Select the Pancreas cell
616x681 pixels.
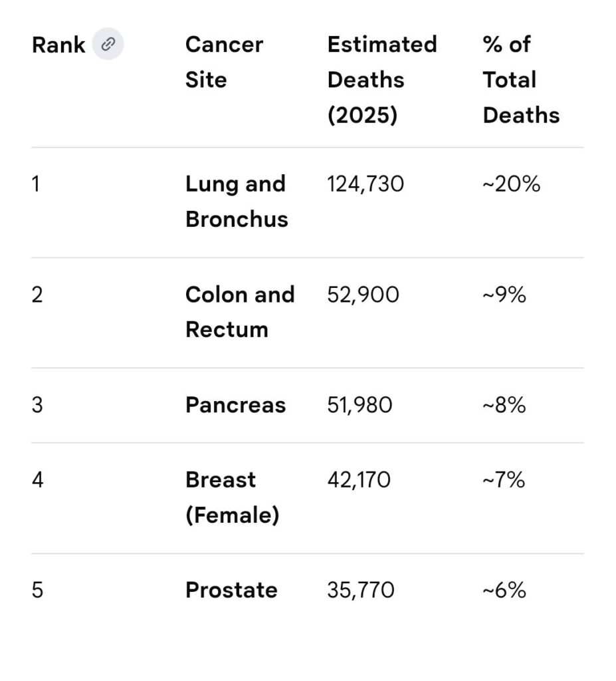point(235,405)
